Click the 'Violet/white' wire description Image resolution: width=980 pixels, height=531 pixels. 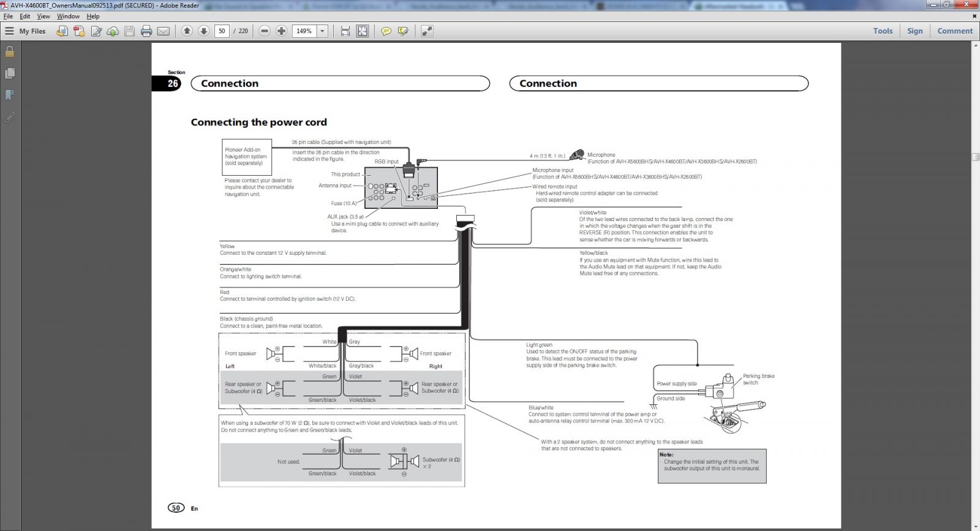(x=655, y=226)
